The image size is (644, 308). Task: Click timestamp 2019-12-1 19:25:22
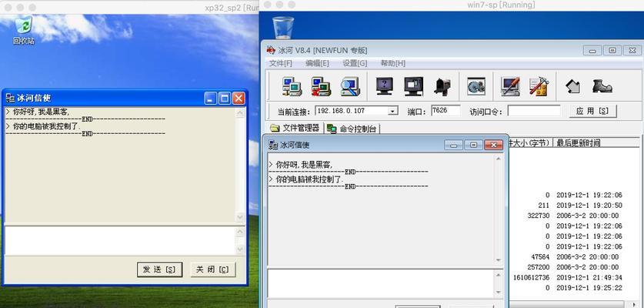(x=589, y=288)
